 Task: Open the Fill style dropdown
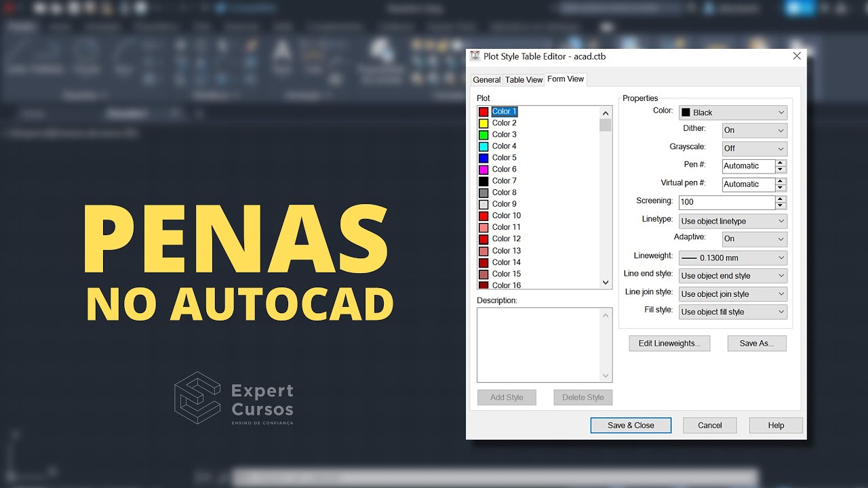732,312
